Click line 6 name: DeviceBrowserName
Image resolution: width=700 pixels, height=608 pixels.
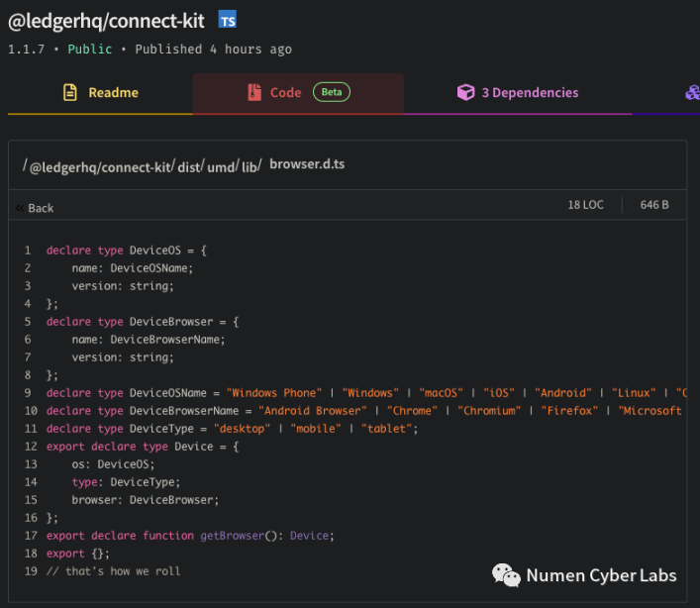click(149, 340)
